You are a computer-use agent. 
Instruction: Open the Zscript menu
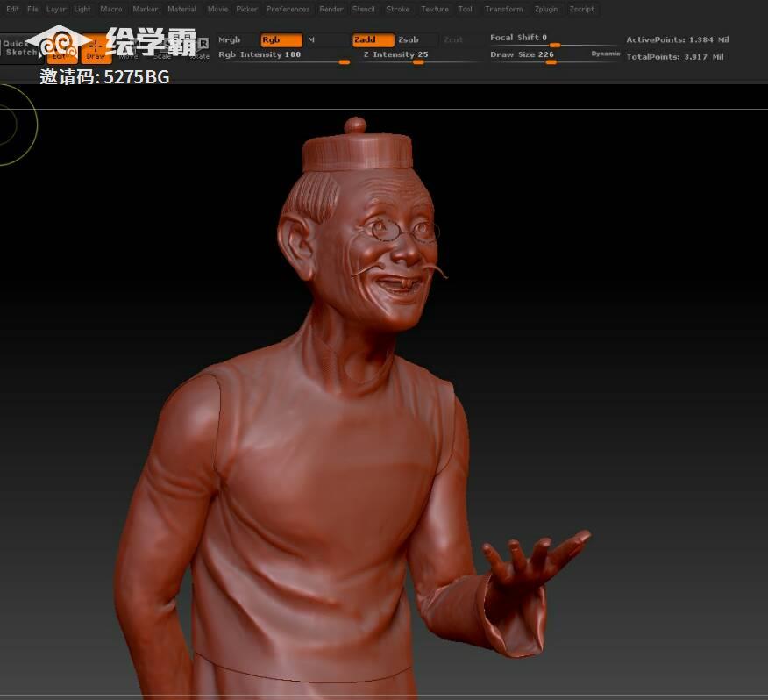pos(581,9)
